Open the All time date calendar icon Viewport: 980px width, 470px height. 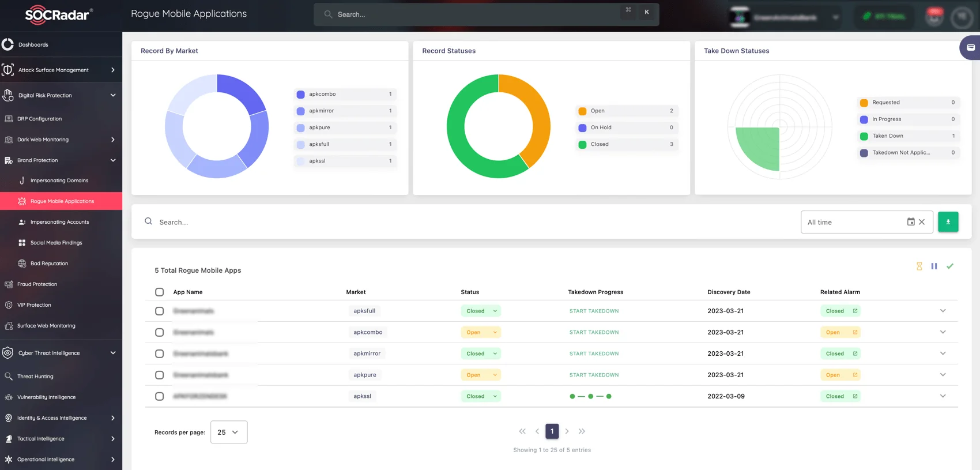911,222
